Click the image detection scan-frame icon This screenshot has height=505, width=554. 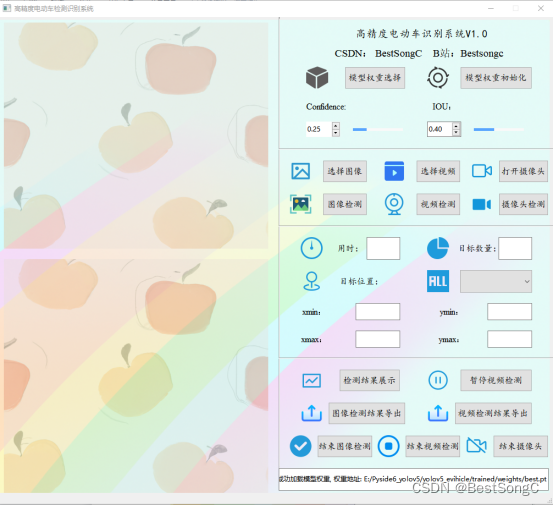click(301, 204)
